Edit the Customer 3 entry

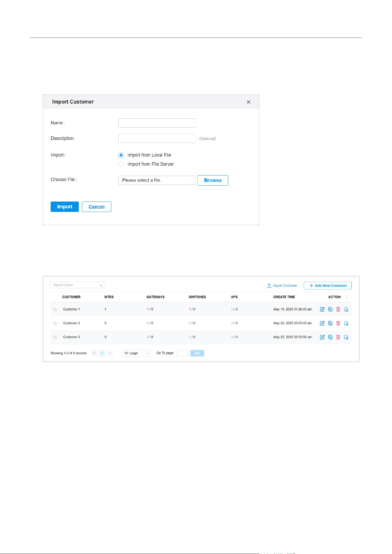pos(322,337)
